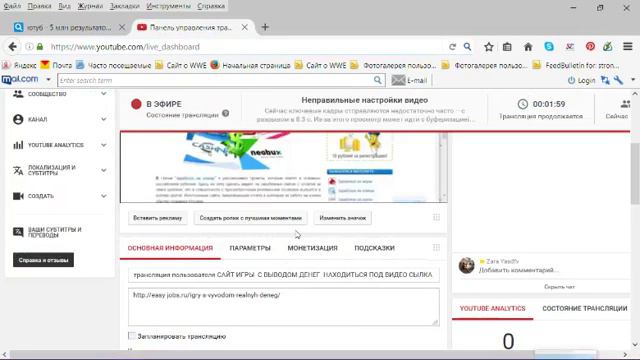Viewport: 640px width, 360px height.
Task: Click the grid handle icon beside Изменить значок
Action: pyautogui.click(x=436, y=218)
